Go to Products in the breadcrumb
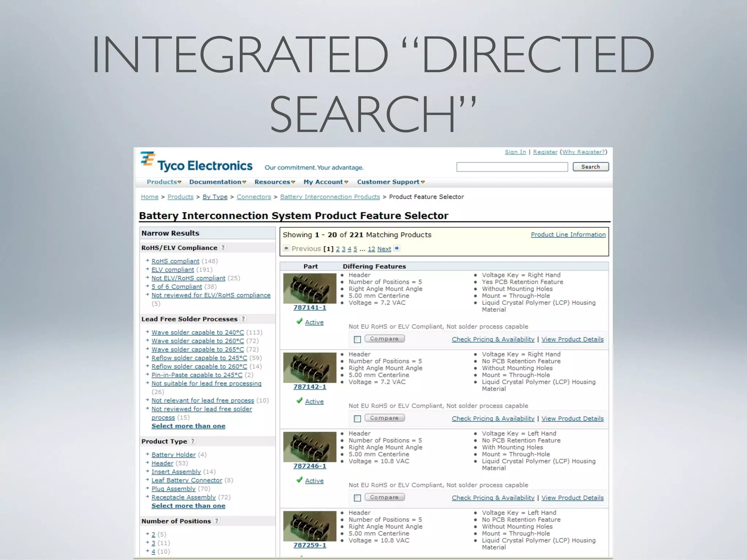 click(181, 197)
